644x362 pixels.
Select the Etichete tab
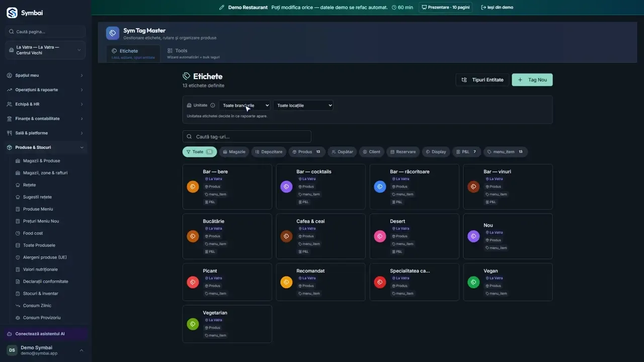(x=133, y=53)
